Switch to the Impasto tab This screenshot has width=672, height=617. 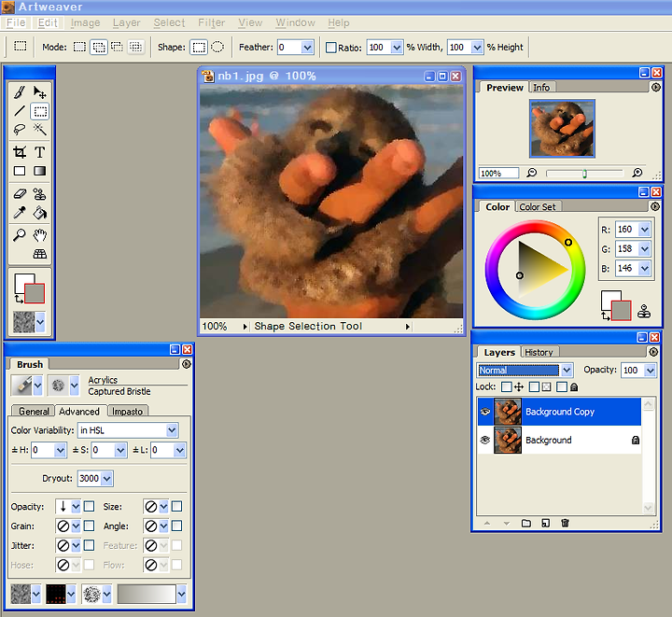[127, 412]
